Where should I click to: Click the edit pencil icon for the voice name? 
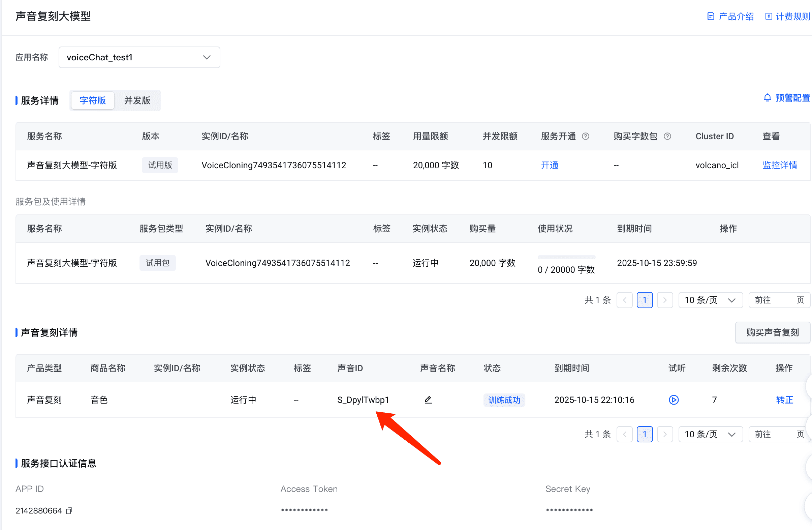428,400
